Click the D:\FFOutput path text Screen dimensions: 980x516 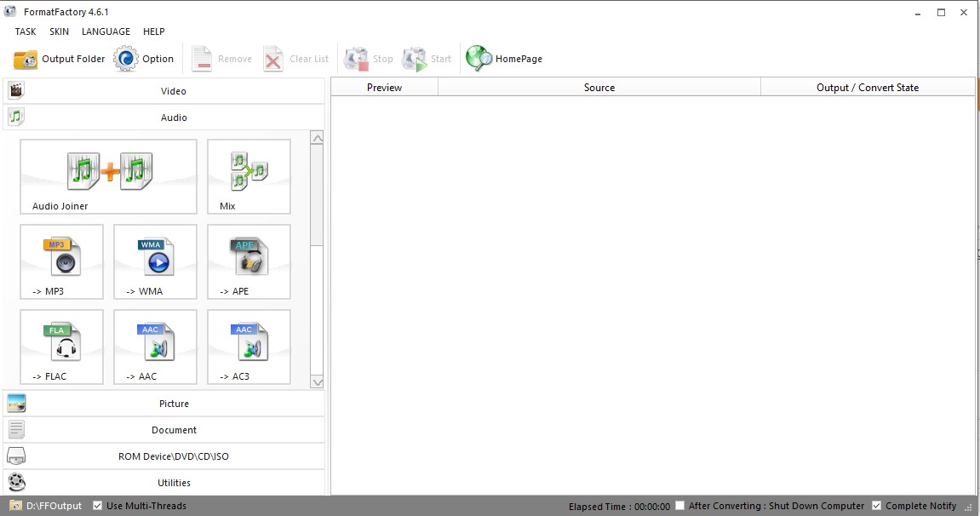point(54,506)
